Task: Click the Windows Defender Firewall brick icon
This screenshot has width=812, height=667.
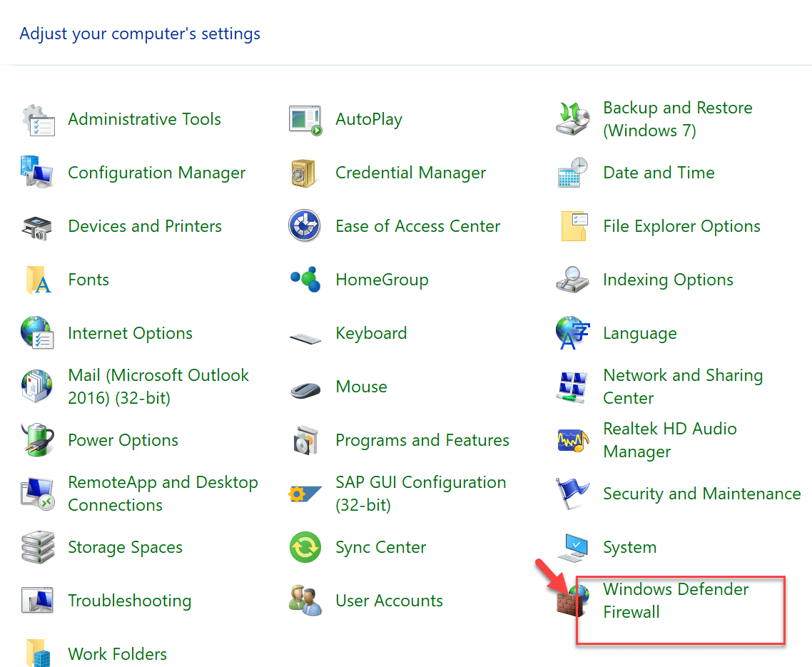Action: tap(572, 600)
